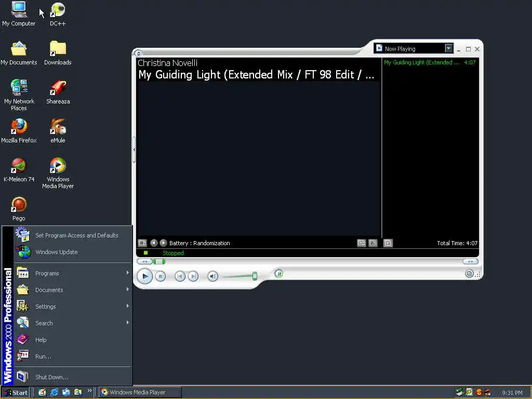Click the green arrow tray icon

[x=459, y=392]
